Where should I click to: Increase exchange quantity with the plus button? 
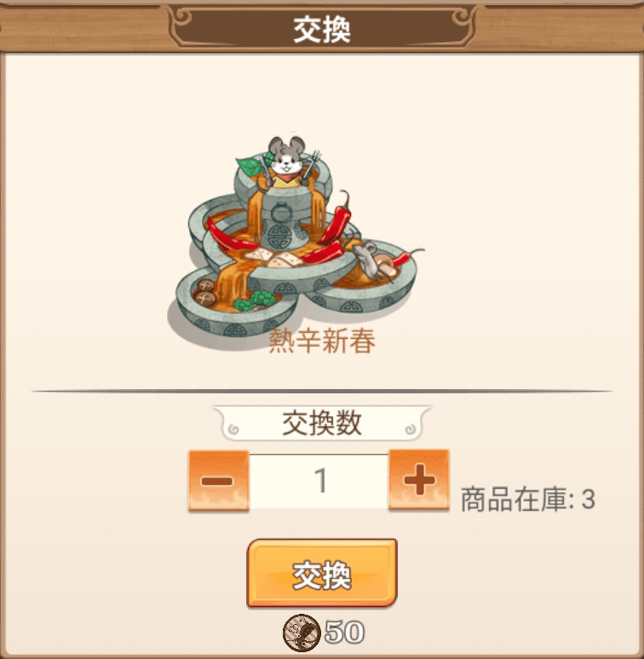[419, 479]
